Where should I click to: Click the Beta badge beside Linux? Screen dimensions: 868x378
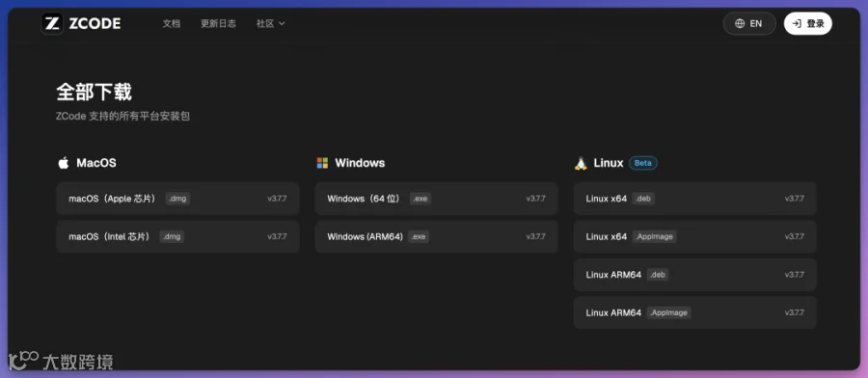point(643,163)
